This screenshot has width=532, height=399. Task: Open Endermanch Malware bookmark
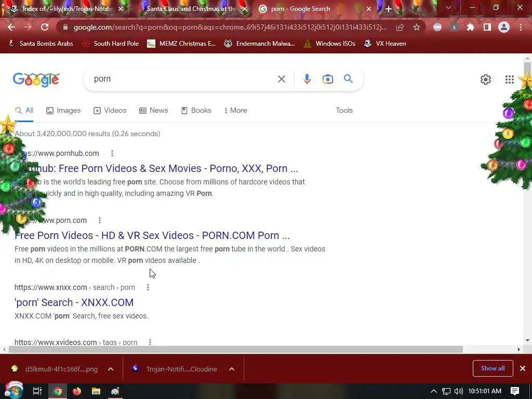pyautogui.click(x=259, y=44)
